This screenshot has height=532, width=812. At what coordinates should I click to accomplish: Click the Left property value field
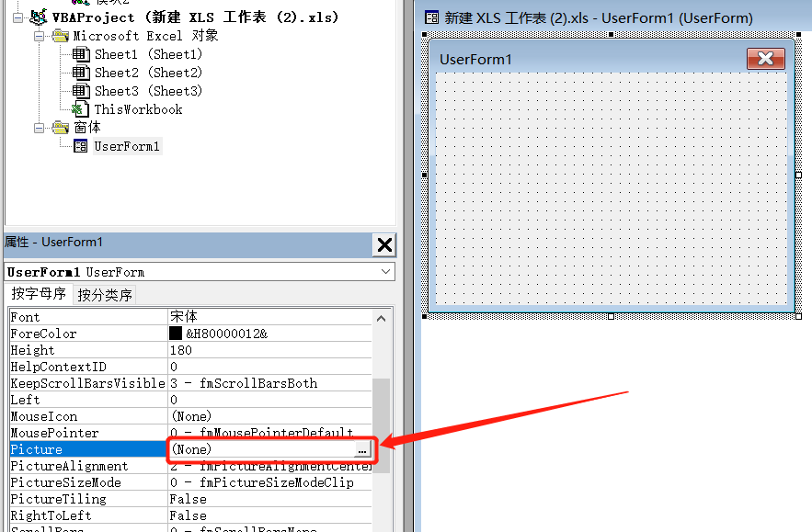[x=269, y=400]
